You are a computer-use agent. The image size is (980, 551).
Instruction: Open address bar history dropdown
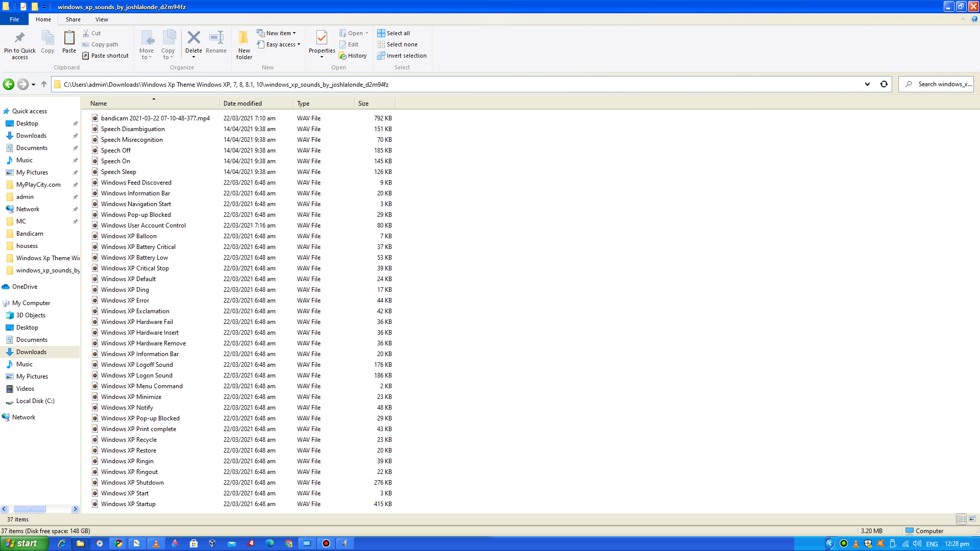pos(867,84)
